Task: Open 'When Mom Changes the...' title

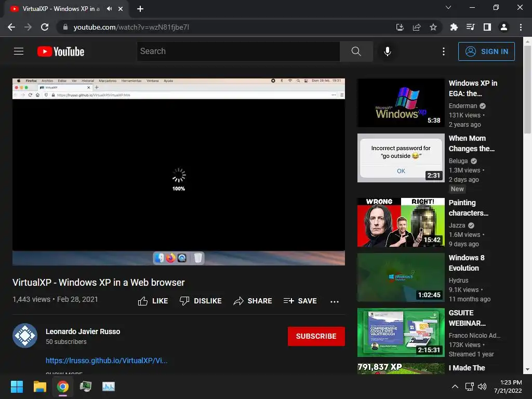Action: click(x=472, y=143)
